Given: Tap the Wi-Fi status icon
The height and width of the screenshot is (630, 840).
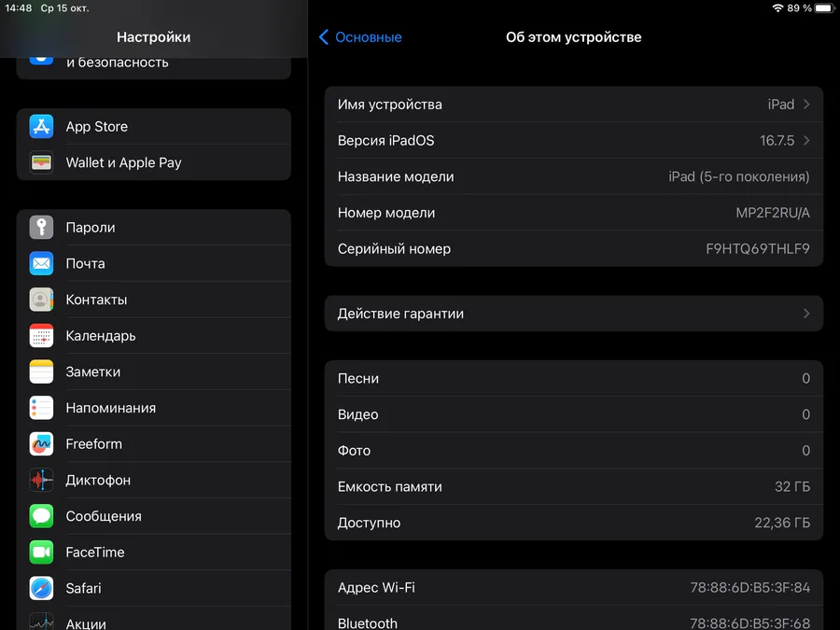Looking at the screenshot, I should pos(777,8).
